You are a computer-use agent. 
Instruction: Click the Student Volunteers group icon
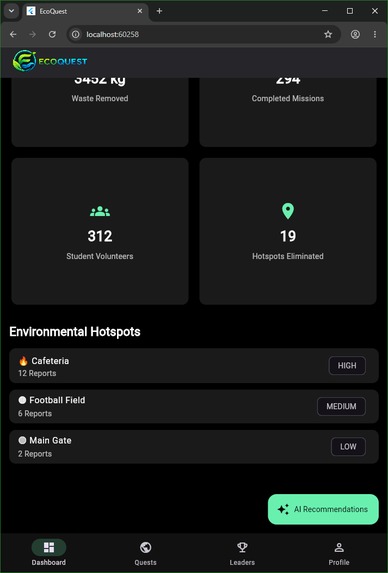[100, 211]
